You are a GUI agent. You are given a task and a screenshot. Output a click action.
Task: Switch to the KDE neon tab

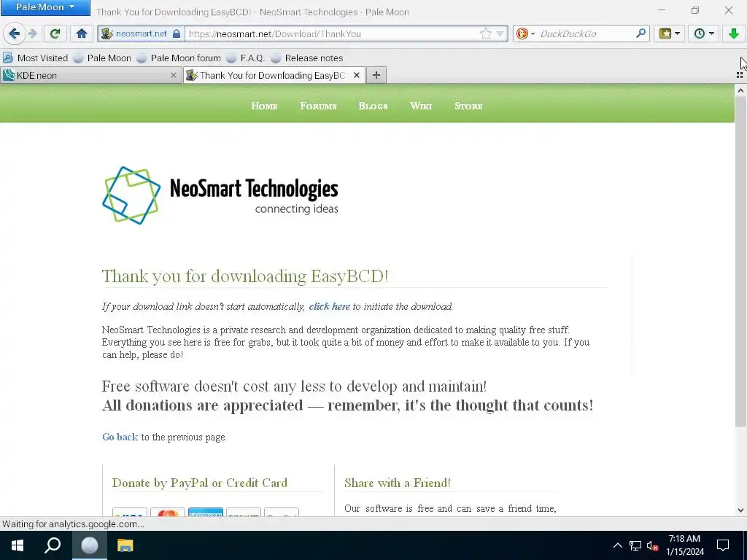coord(86,75)
